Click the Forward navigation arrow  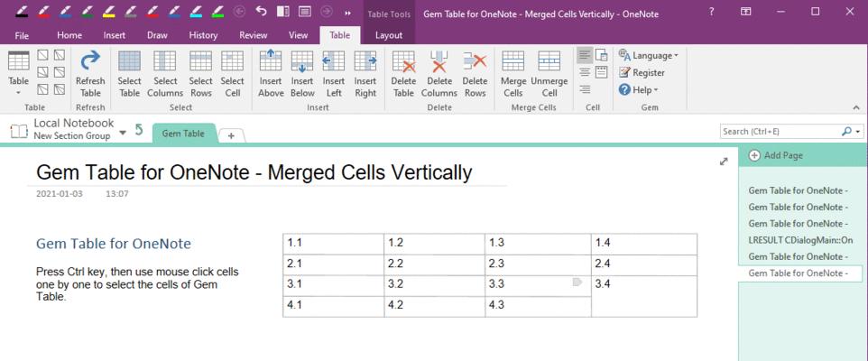(327, 12)
